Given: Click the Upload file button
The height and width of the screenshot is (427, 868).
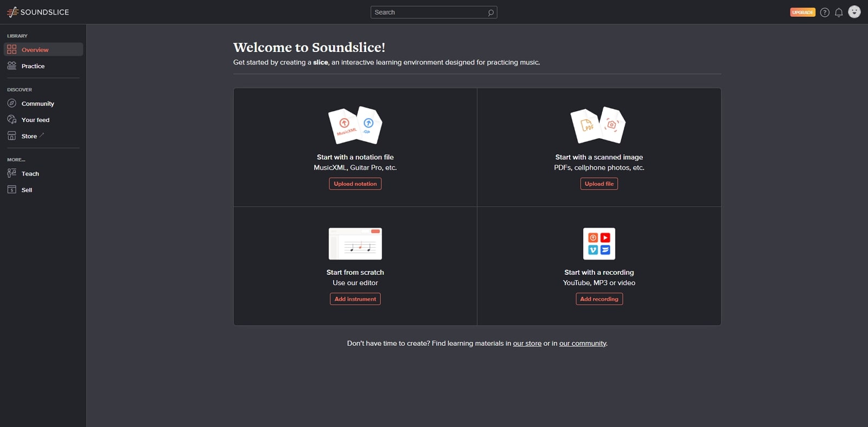Looking at the screenshot, I should (599, 184).
